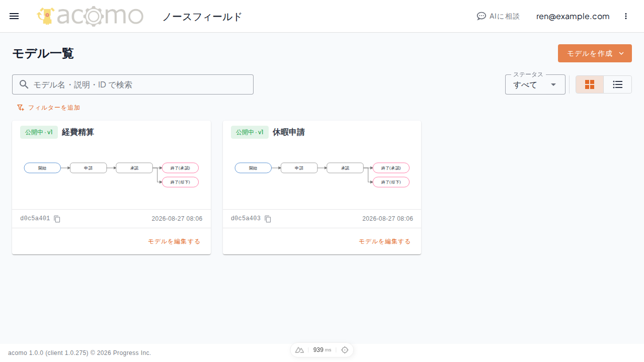Open the AIに相談 chat

point(498,16)
